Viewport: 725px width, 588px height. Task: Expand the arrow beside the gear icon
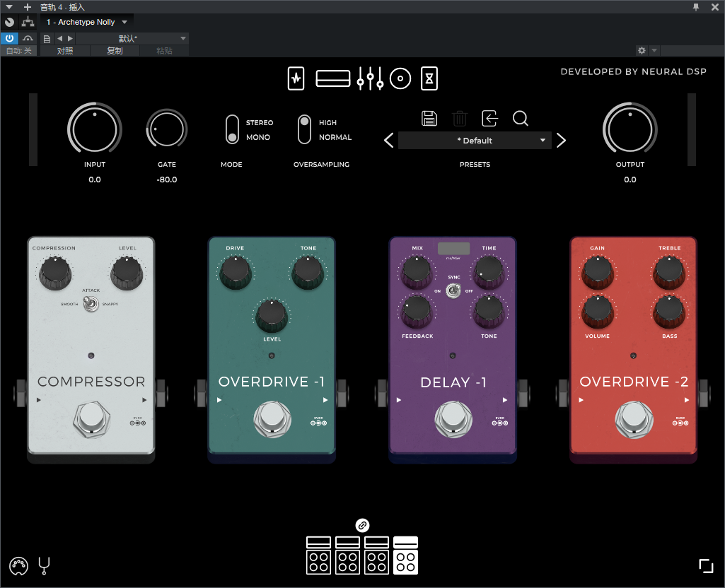(x=654, y=50)
